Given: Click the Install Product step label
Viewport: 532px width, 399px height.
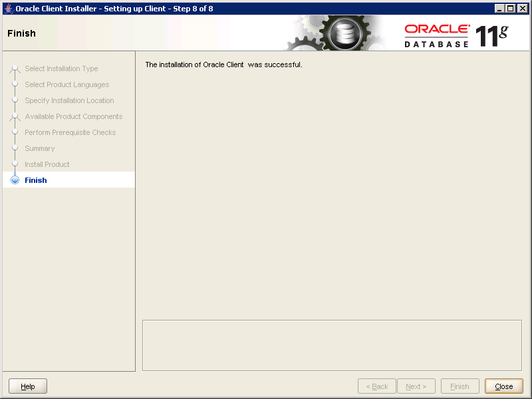Looking at the screenshot, I should [47, 164].
